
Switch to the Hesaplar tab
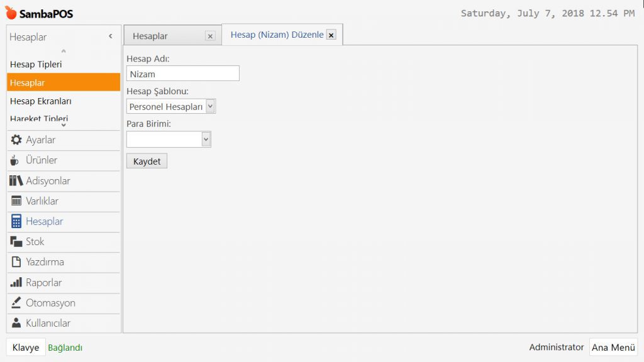coord(151,36)
